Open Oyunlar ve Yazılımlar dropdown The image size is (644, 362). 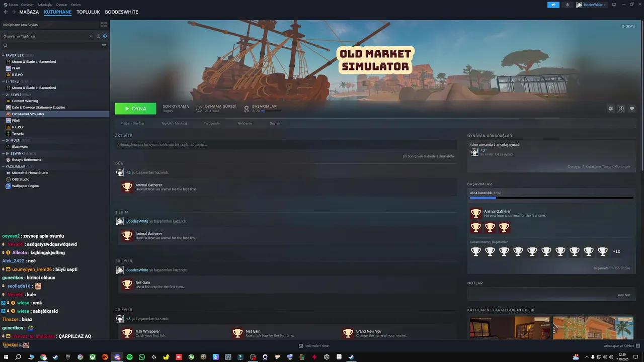coord(48,36)
